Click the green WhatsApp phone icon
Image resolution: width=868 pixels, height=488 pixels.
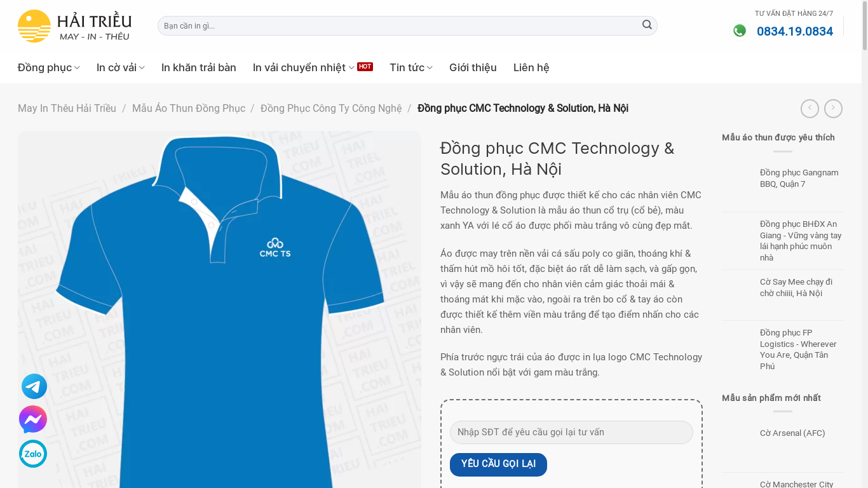[x=740, y=30]
